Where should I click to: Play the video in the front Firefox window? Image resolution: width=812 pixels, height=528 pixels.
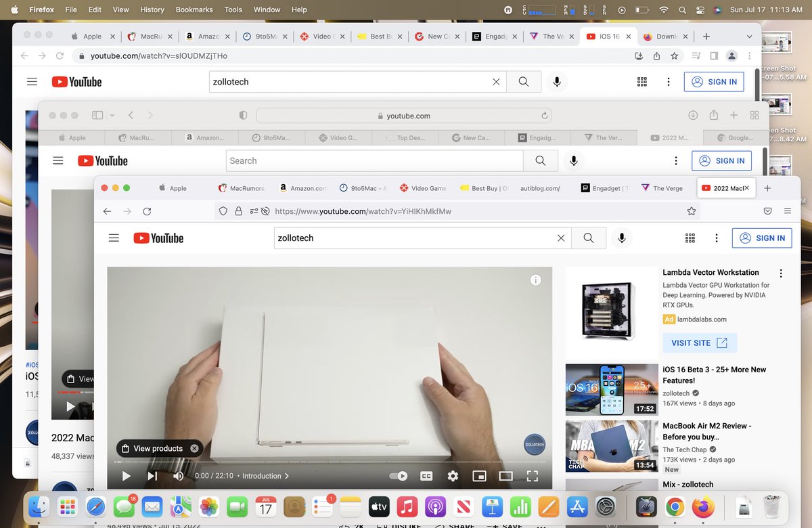click(x=126, y=476)
